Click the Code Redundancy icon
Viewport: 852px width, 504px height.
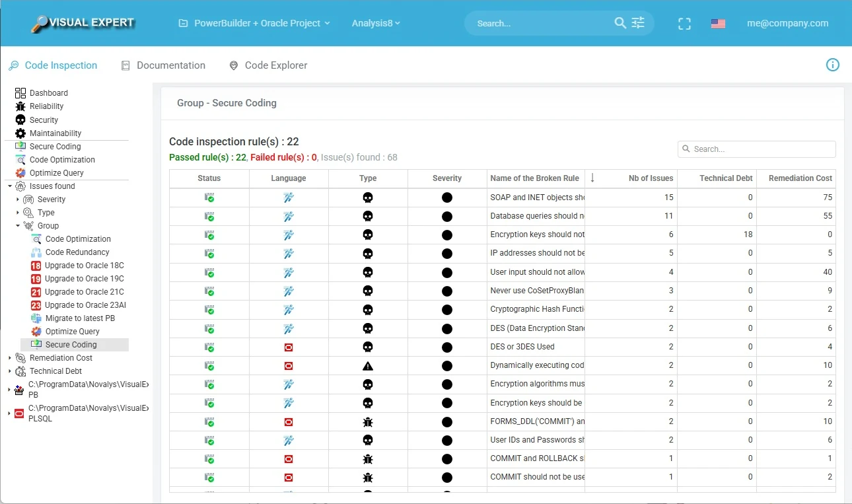click(x=36, y=252)
